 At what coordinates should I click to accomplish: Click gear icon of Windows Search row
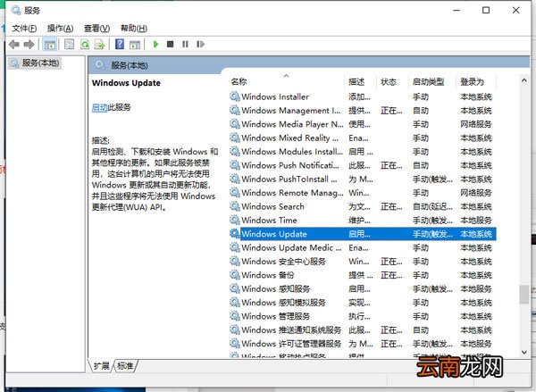(234, 206)
